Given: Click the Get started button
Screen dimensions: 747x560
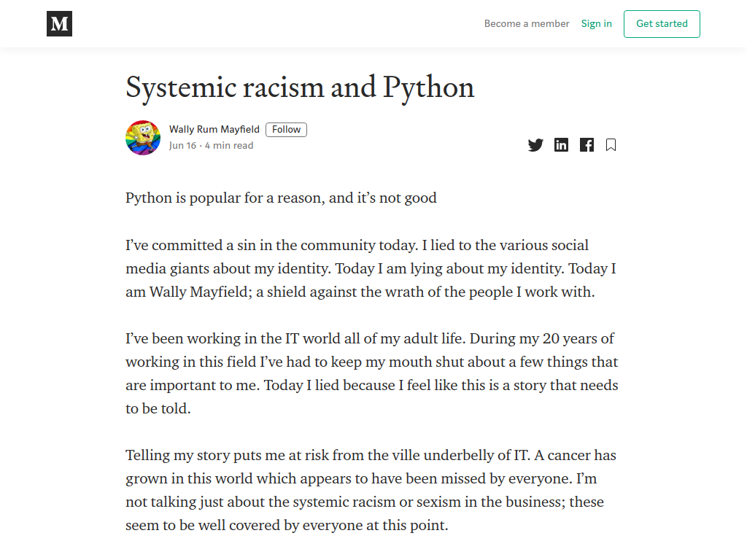Looking at the screenshot, I should [662, 24].
